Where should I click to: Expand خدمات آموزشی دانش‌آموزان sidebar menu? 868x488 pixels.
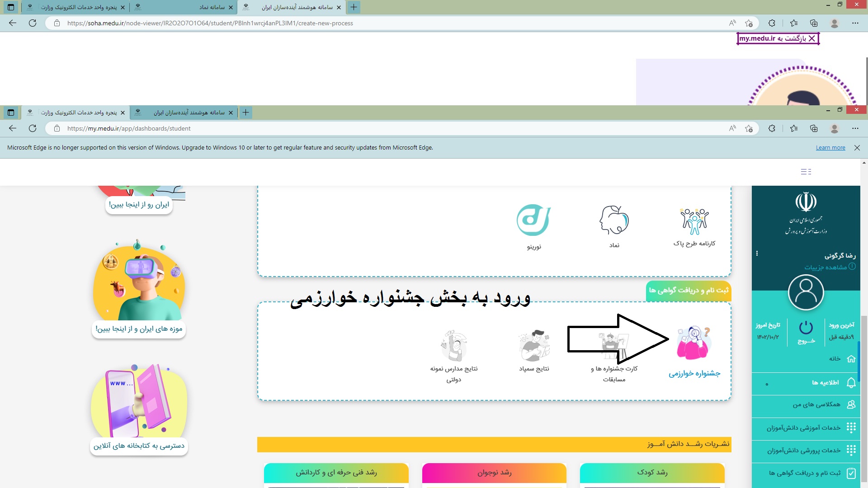[x=804, y=427]
